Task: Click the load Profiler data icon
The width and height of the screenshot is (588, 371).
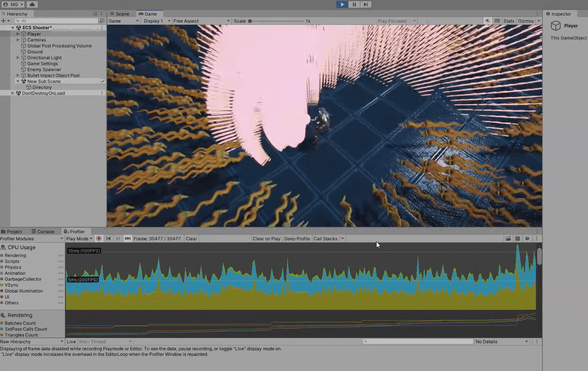Action: (x=508, y=239)
